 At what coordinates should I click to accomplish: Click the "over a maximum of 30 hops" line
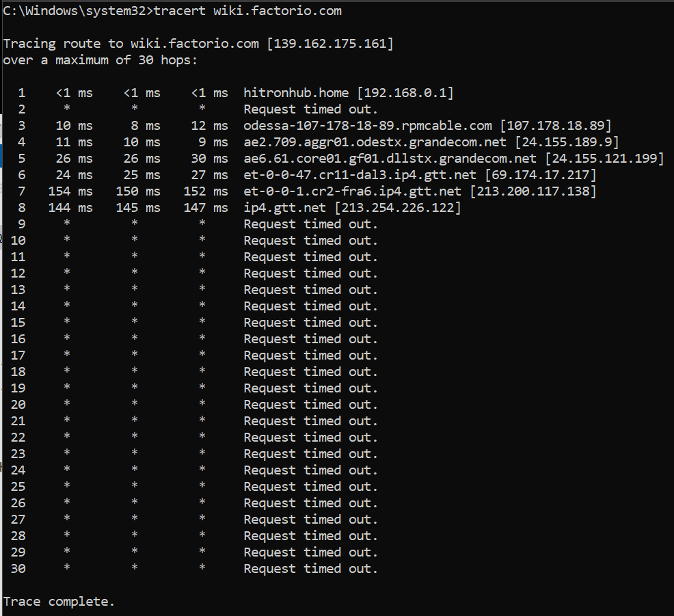point(100,60)
